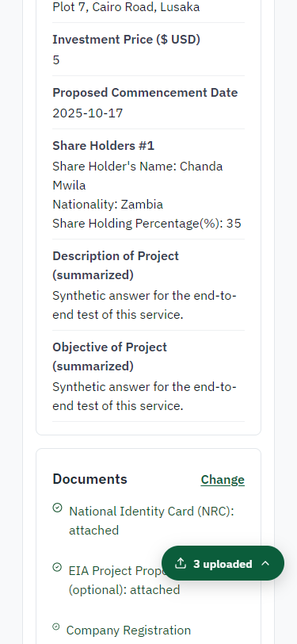Click the Plot 7, Cairo Road address
Screen dimensions: 297x644
(126, 7)
